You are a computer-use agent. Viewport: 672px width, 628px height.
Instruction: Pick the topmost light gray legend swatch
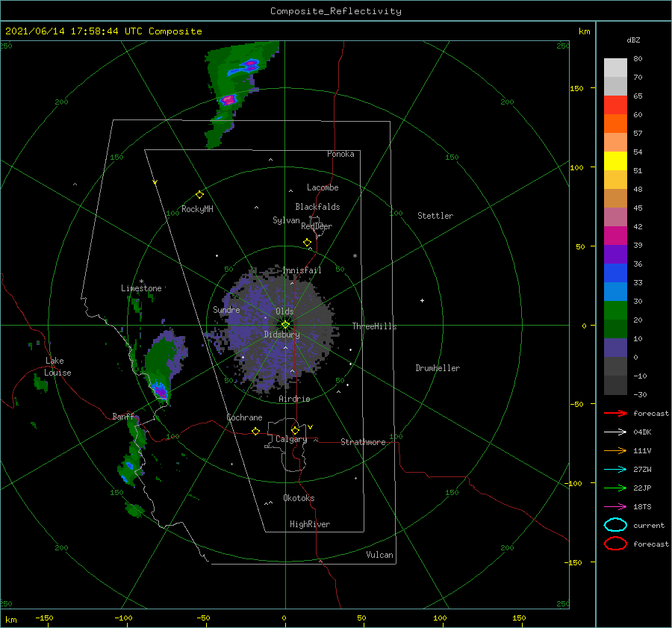point(615,68)
